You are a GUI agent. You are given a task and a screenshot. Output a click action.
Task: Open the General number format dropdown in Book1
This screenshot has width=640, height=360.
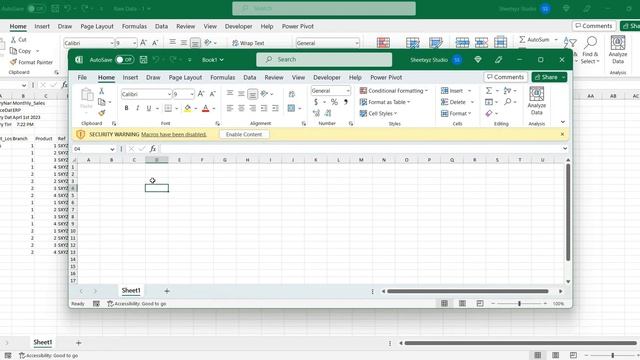tap(348, 91)
